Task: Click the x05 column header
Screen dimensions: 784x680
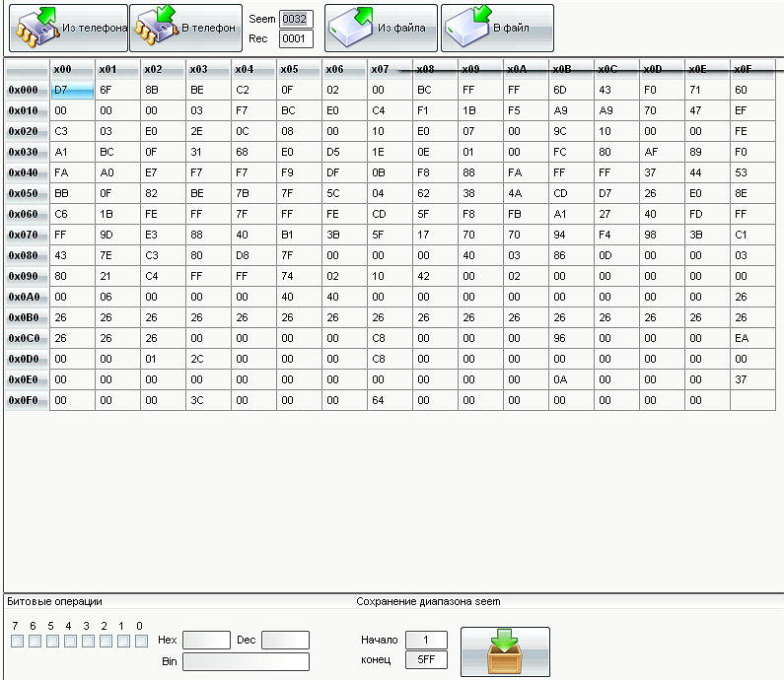Action: [x=299, y=69]
